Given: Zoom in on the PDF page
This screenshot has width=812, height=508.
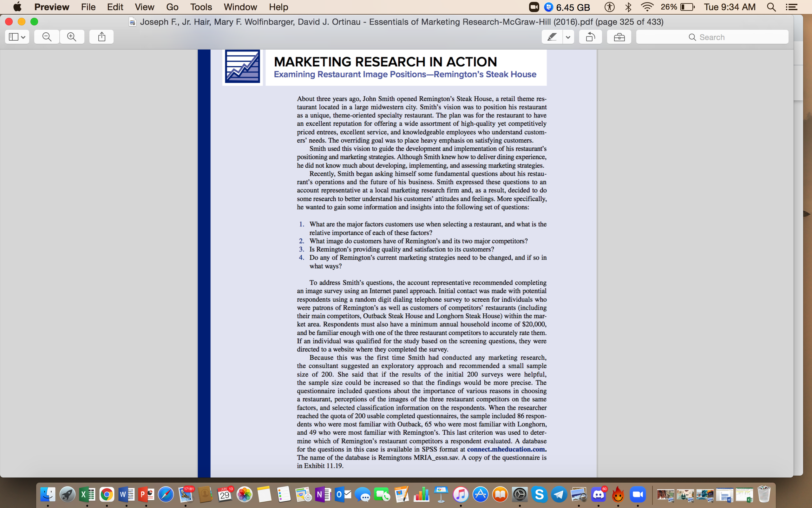Looking at the screenshot, I should click(x=72, y=37).
